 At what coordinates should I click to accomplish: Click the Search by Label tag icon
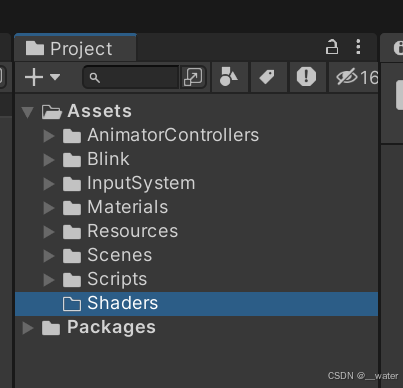(x=267, y=77)
